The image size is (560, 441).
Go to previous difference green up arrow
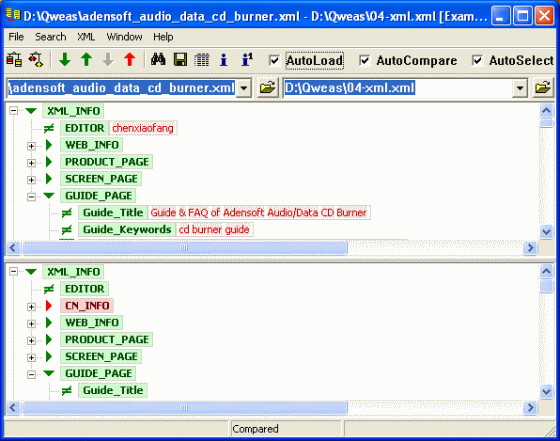pos(86,60)
